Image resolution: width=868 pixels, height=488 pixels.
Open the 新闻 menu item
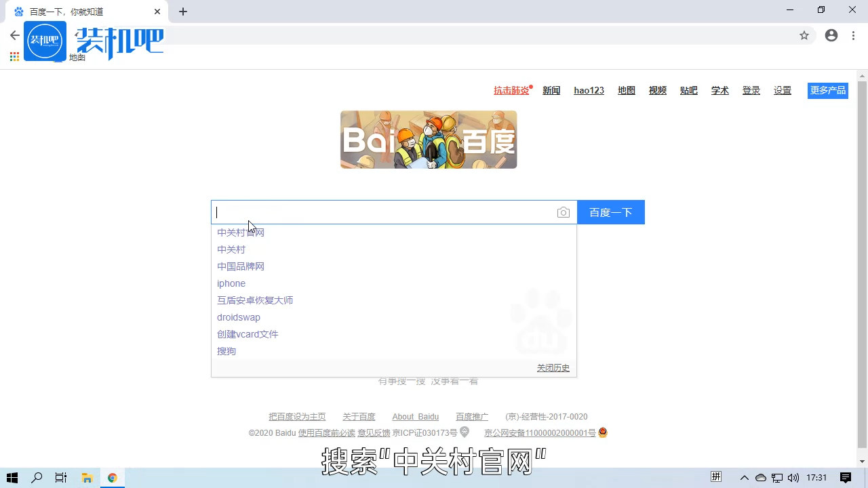(551, 90)
